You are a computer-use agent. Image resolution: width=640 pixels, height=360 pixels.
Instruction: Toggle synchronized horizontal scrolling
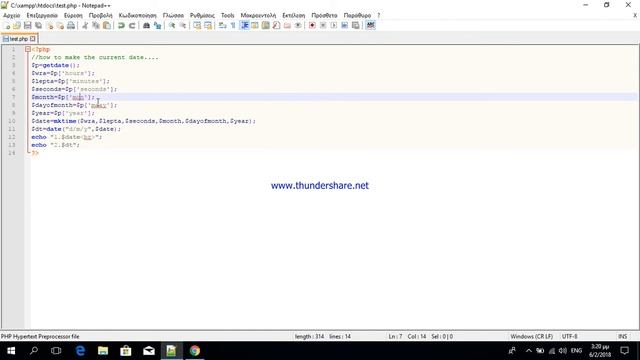pos(208,25)
